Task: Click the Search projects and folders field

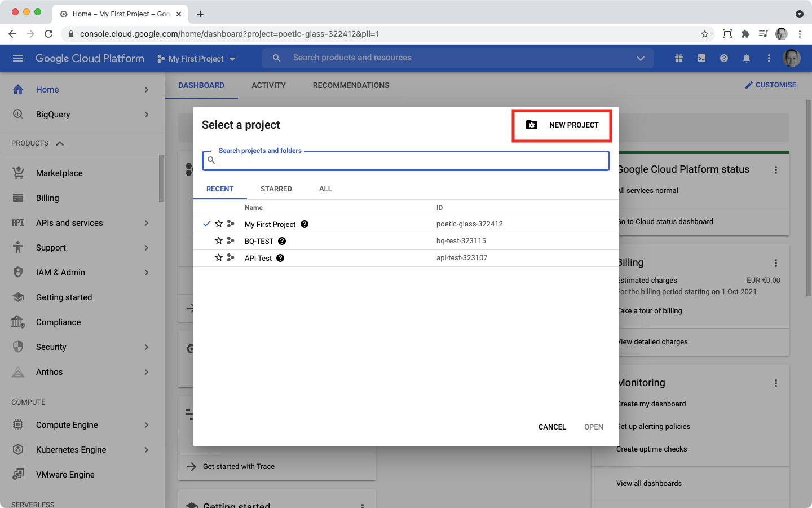Action: click(406, 160)
